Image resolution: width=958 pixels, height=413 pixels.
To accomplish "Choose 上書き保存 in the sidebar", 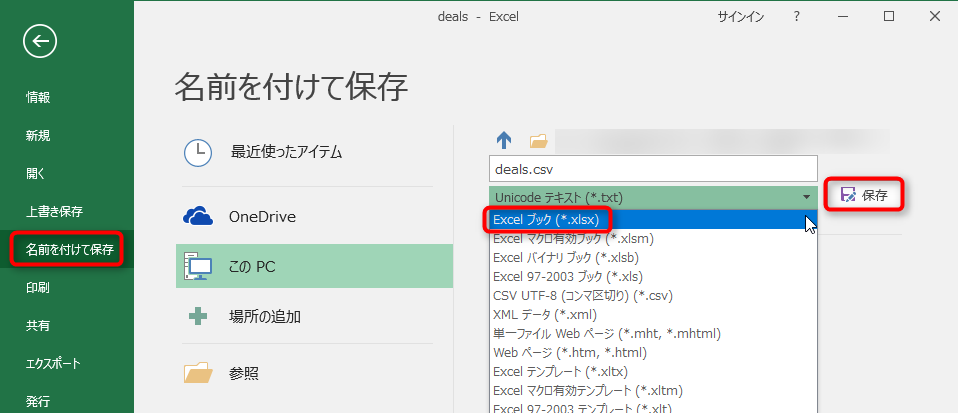I will pyautogui.click(x=54, y=212).
